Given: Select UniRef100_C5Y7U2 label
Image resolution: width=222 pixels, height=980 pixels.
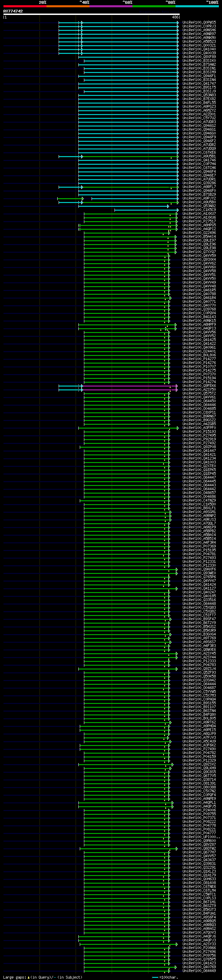Looking at the screenshot, I should click(x=199, y=118).
